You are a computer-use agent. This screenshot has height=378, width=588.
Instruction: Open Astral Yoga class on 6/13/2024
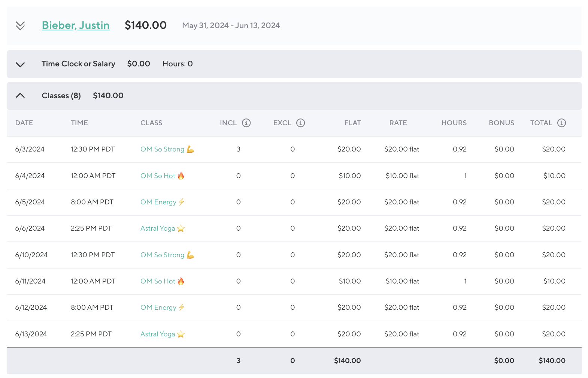point(158,334)
